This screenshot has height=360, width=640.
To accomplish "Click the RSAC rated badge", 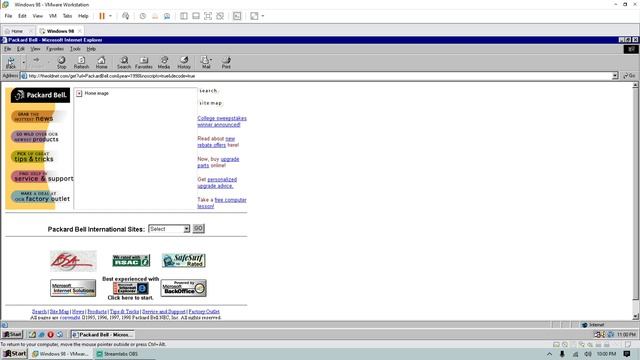I will point(131,260).
